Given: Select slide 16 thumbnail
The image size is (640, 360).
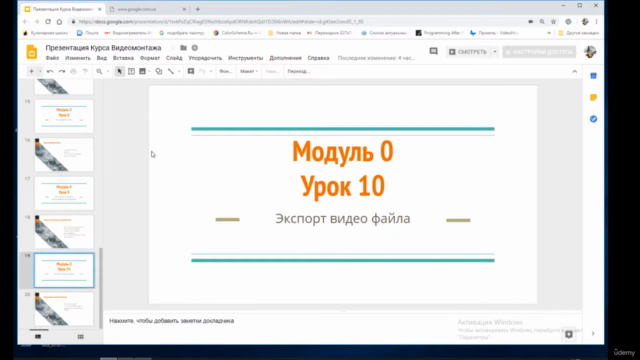Looking at the screenshot, I should pyautogui.click(x=64, y=154).
